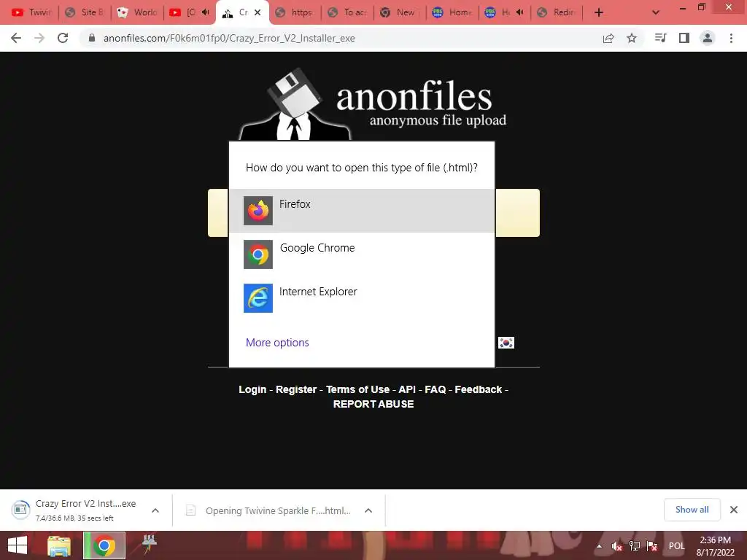
Task: Click the address bar URL
Action: [x=229, y=38]
